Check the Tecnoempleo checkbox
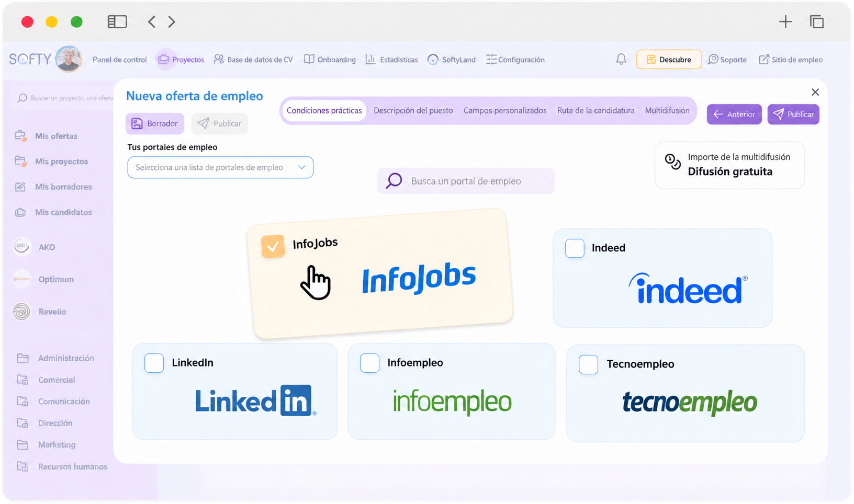 (x=588, y=364)
